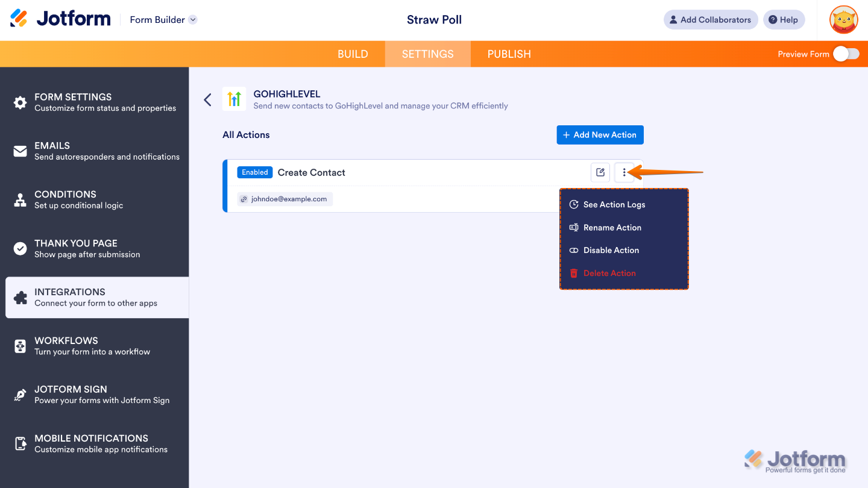Switch to the Publish tab
Screen dimensions: 868x488
point(509,54)
